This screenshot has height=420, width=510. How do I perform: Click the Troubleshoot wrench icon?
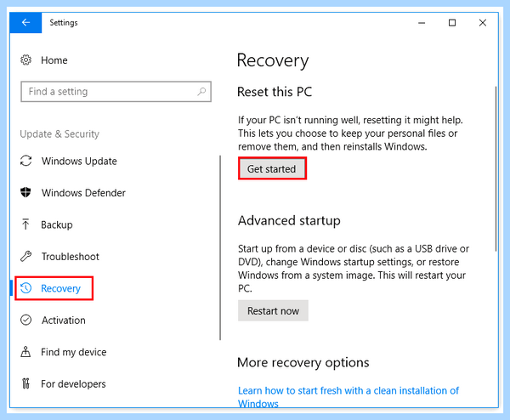(x=26, y=257)
